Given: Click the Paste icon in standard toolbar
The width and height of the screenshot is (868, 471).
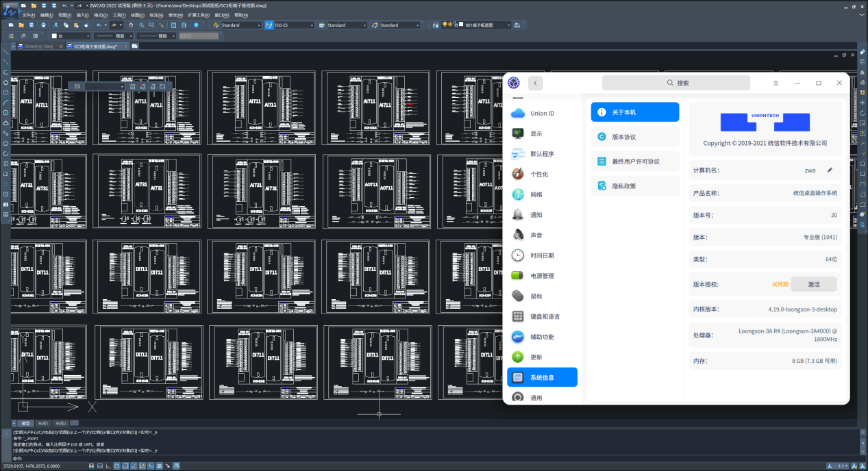Looking at the screenshot, I should click(x=76, y=25).
